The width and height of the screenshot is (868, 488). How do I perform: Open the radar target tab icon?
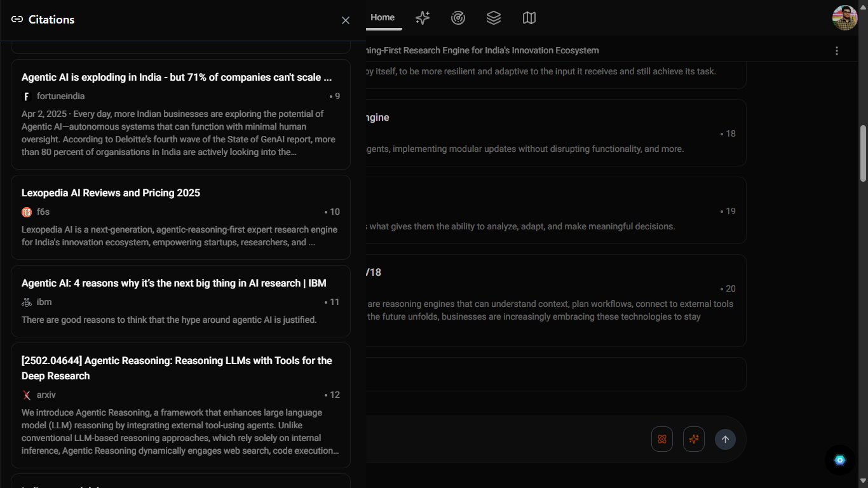(458, 18)
